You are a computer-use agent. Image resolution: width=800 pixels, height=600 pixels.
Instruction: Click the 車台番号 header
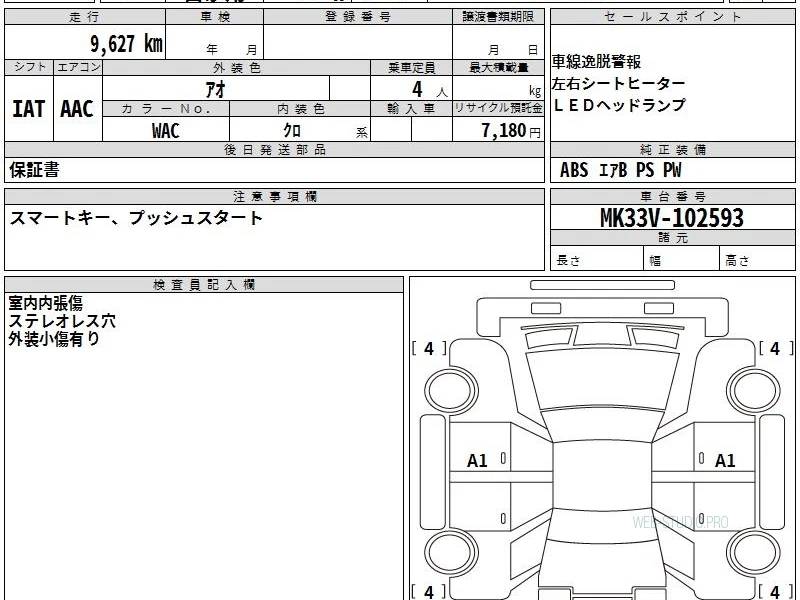coord(672,196)
